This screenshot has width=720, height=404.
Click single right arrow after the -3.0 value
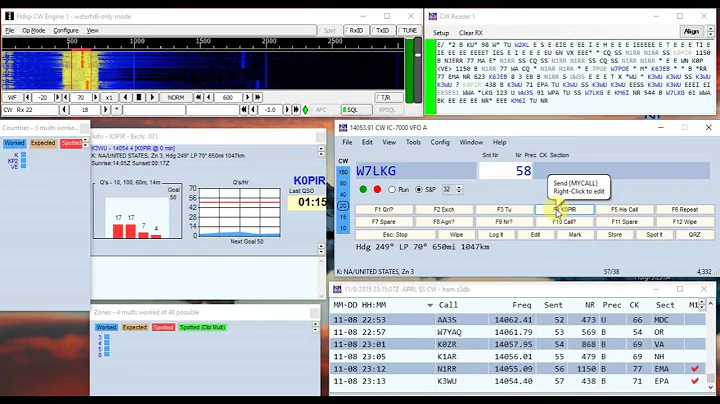[x=287, y=110]
